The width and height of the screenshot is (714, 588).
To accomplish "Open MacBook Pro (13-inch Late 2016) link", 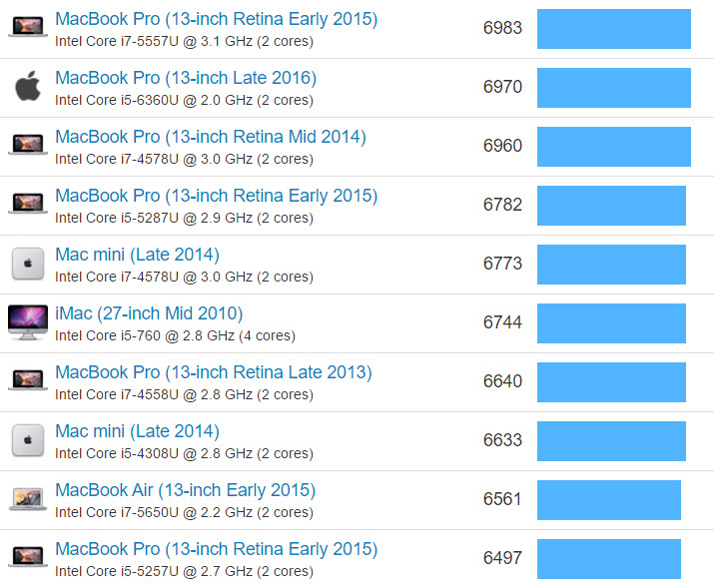I will tap(186, 78).
